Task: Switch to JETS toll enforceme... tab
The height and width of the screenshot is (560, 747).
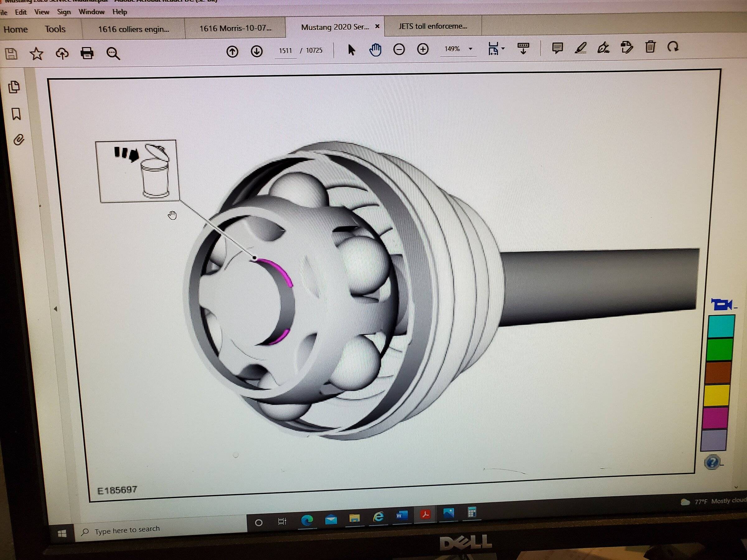Action: click(433, 26)
